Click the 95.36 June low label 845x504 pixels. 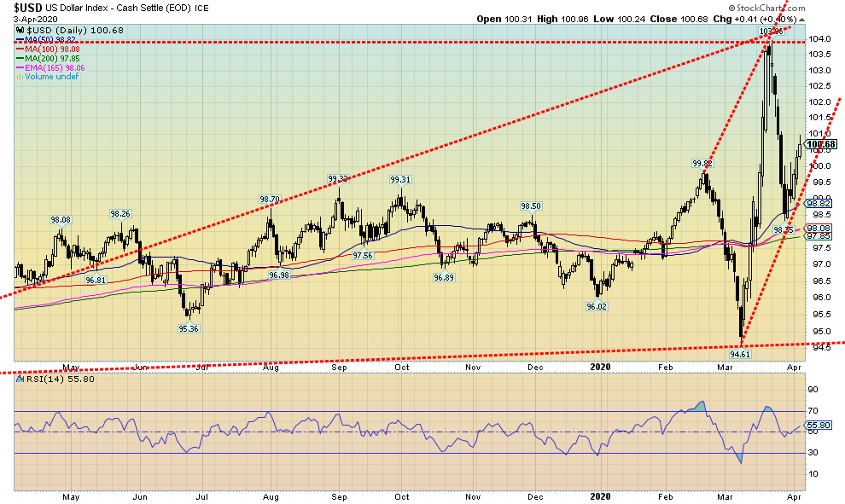pyautogui.click(x=189, y=328)
